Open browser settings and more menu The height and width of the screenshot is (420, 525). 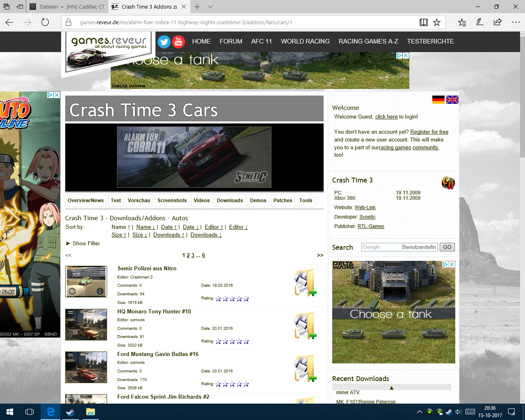(516, 22)
